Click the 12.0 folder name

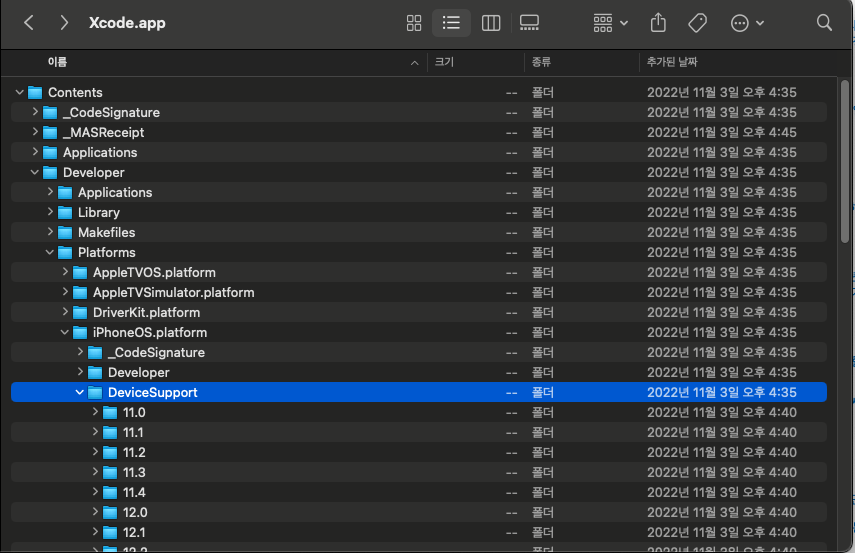click(135, 513)
